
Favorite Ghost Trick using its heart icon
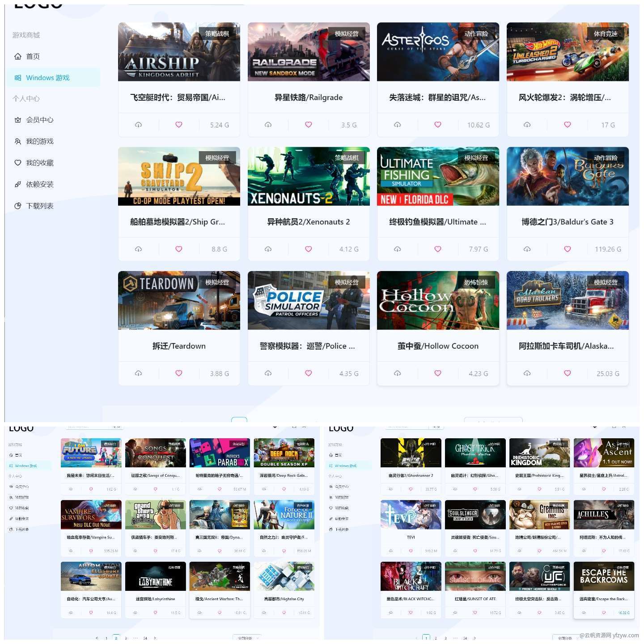point(475,489)
